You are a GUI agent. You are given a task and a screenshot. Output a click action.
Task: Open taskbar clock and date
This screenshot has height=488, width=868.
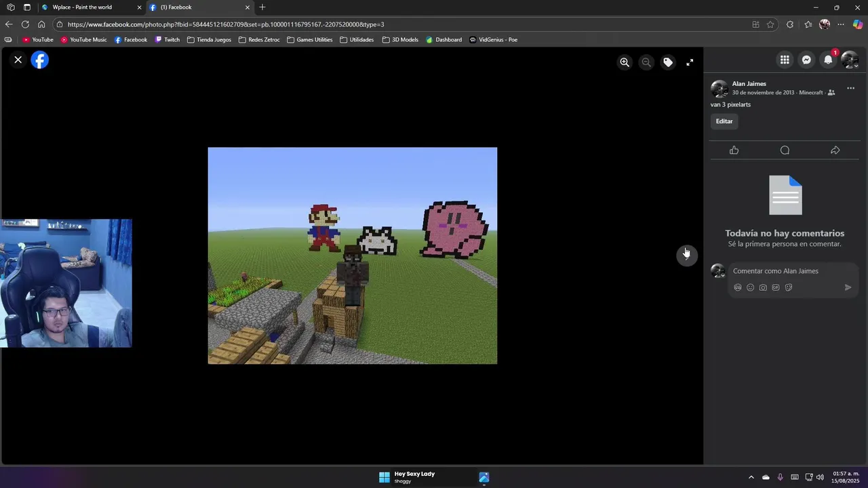[846, 477]
